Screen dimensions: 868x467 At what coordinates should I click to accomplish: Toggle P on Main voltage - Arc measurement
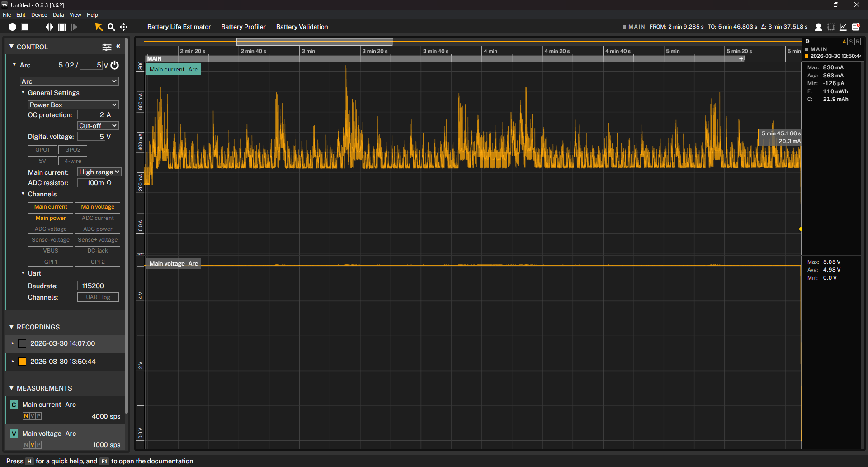[x=38, y=445]
